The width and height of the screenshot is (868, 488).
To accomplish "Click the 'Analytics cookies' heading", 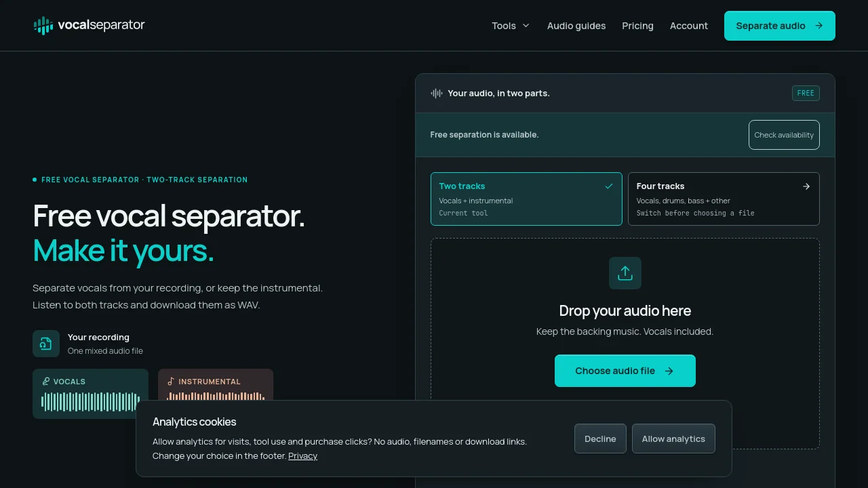I will click(x=195, y=422).
